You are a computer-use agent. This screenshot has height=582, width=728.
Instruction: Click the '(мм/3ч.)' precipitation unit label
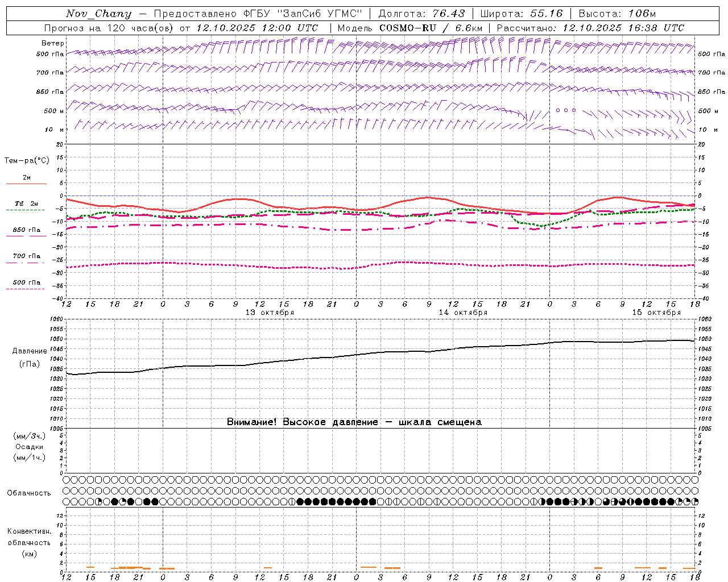[x=30, y=436]
